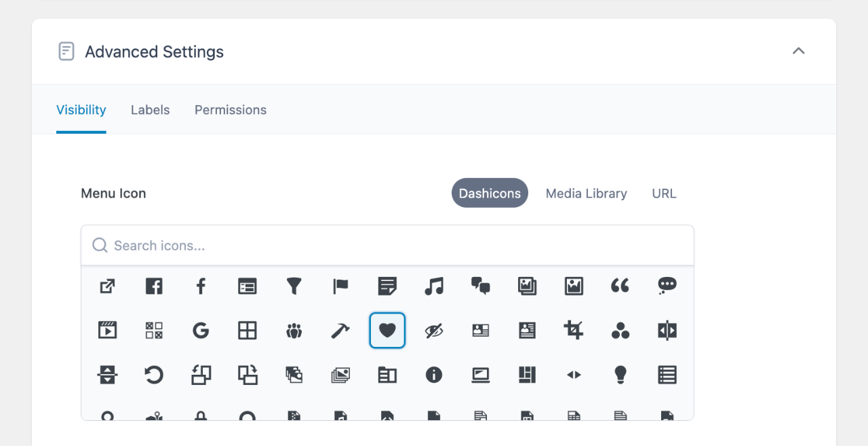This screenshot has width=868, height=446.
Task: Pick the Google 'G' logo icon
Action: click(x=201, y=331)
